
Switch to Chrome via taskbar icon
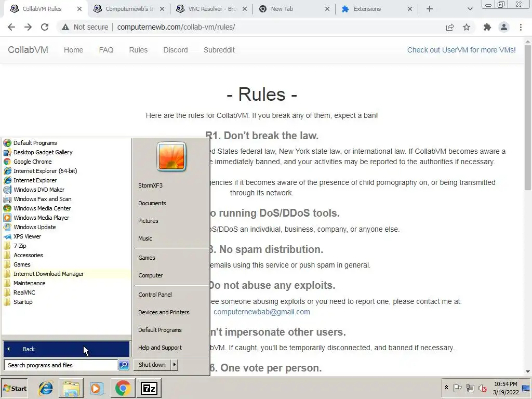tap(123, 389)
